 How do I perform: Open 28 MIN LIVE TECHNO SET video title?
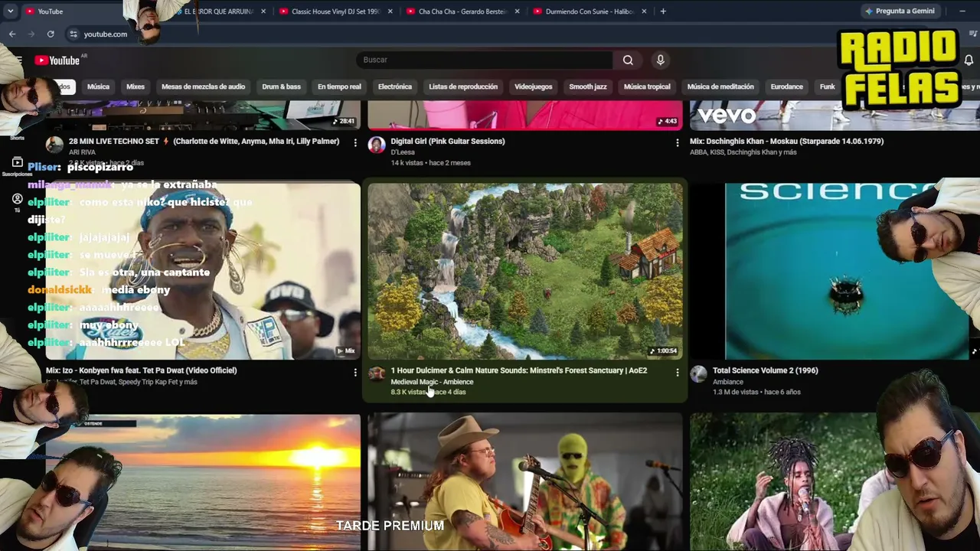[x=204, y=142]
